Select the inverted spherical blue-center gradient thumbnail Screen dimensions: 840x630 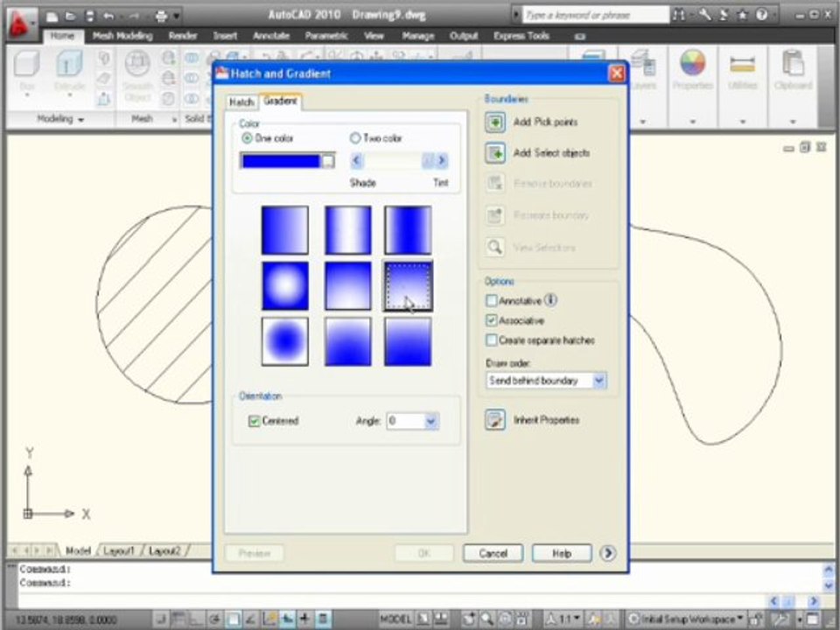(285, 341)
